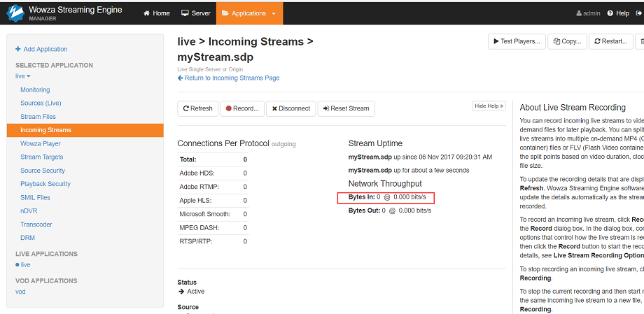The image size is (644, 314).
Task: Click the sign-out icon next to Help
Action: point(639,13)
